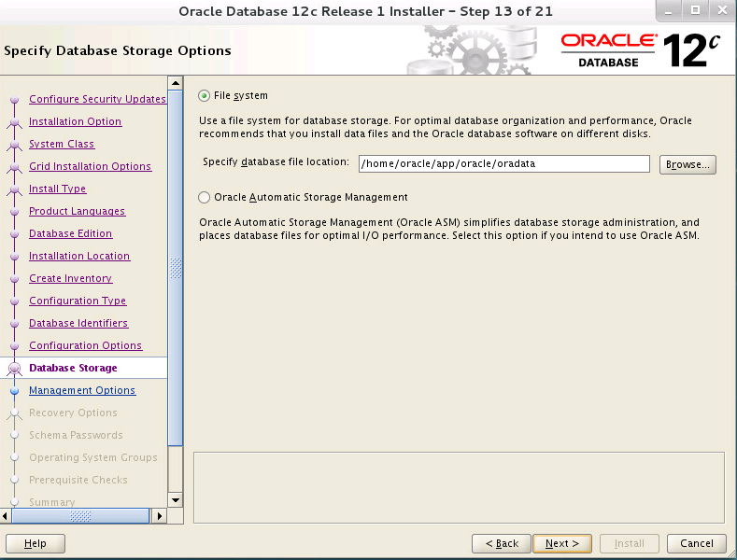Viewport: 737px width, 560px height.
Task: Go Back to previous step
Action: pos(502,543)
